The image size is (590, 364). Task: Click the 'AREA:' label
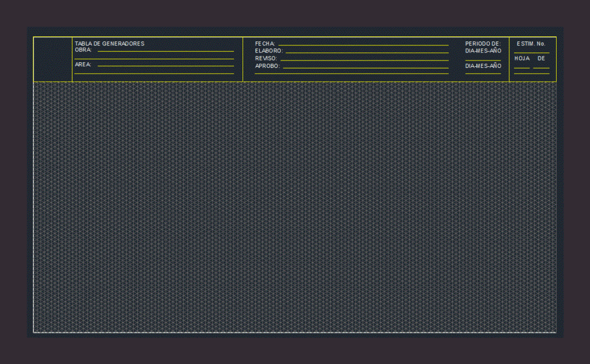click(x=83, y=65)
